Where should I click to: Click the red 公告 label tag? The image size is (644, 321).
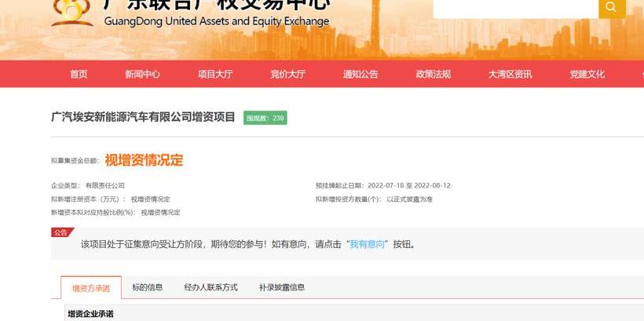point(61,233)
